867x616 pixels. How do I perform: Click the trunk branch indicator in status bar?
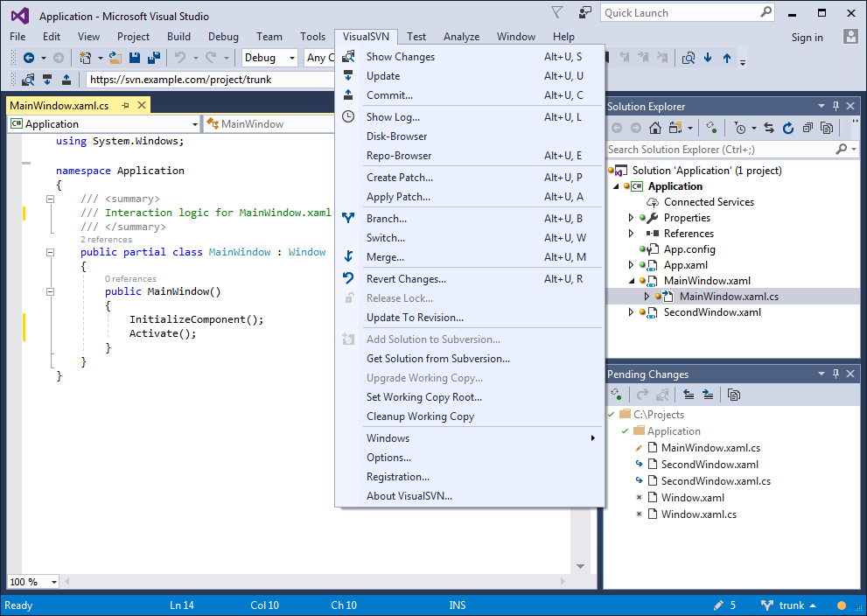pyautogui.click(x=790, y=605)
